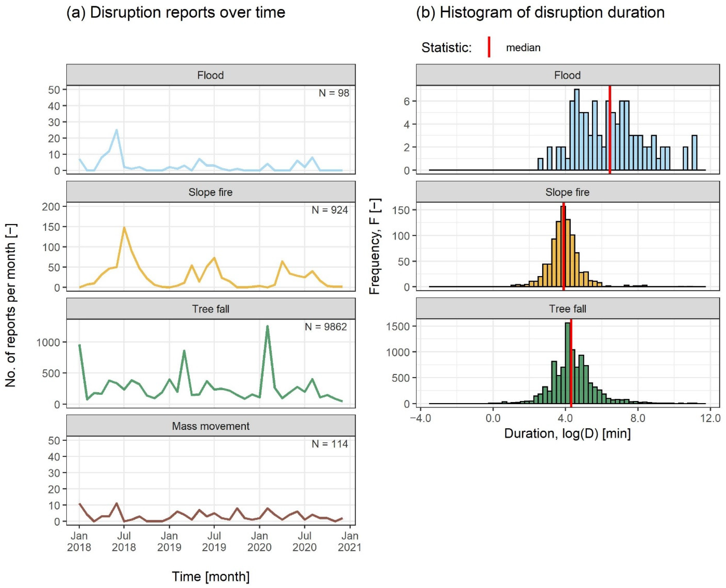Click the N = 114 annotation

tap(330, 444)
